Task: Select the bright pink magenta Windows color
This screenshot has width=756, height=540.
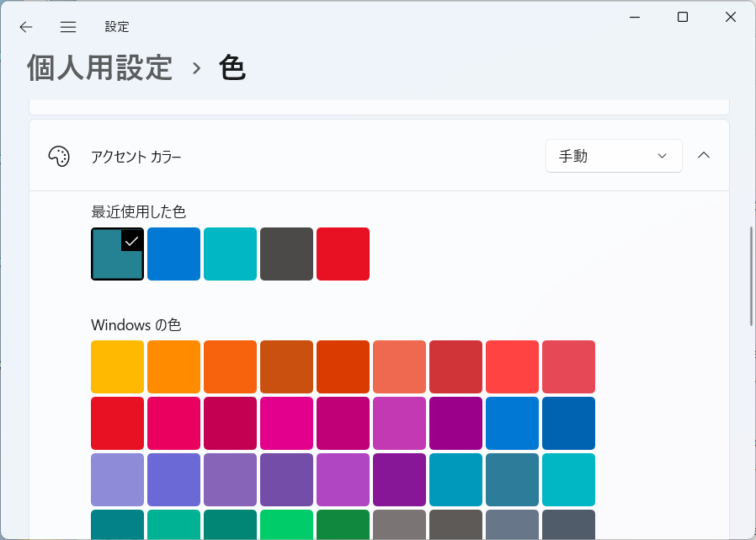Action: [286, 423]
